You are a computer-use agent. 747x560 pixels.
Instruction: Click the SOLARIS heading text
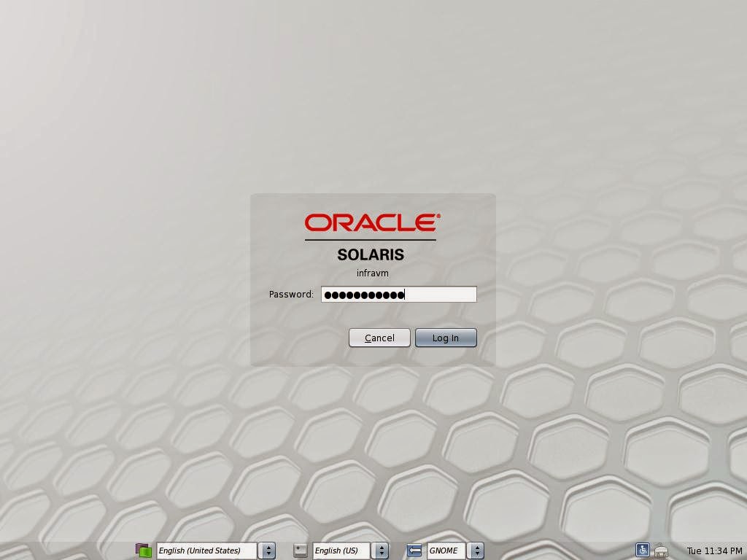371,254
